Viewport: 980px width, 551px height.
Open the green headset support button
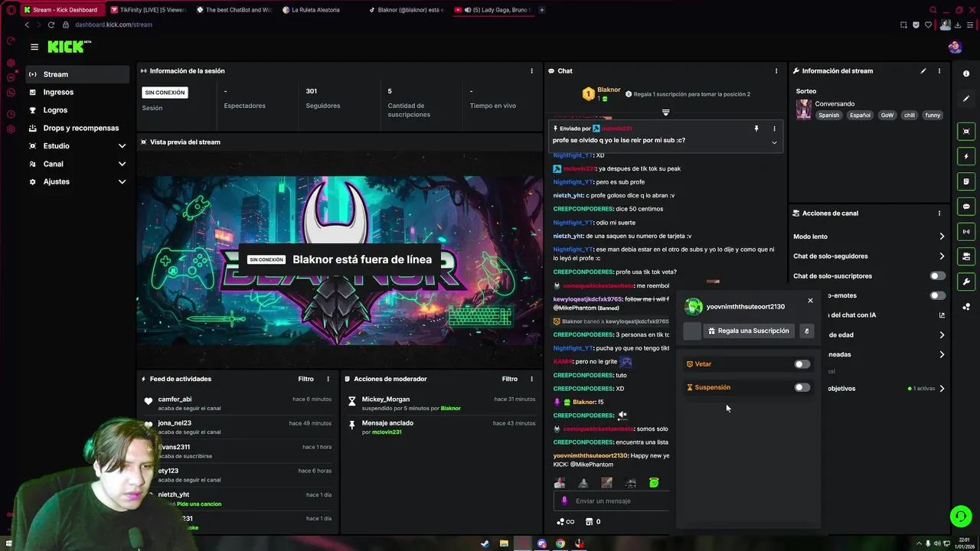[961, 517]
